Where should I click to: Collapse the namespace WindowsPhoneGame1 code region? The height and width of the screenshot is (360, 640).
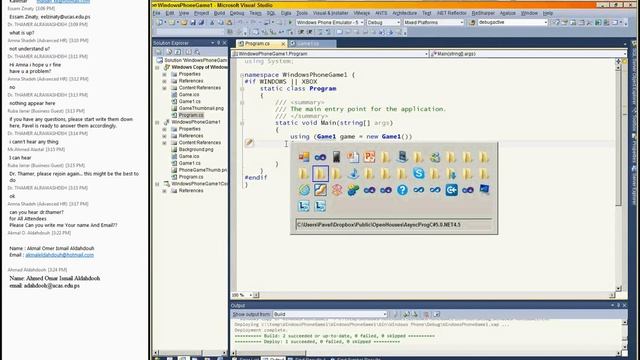[242, 75]
